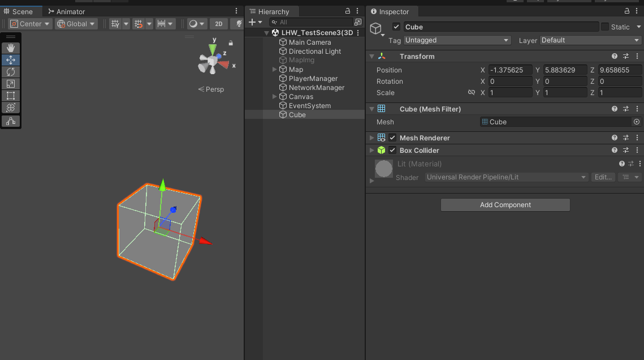Viewport: 644px width, 360px height.
Task: Open the Tag dropdown
Action: (x=457, y=40)
